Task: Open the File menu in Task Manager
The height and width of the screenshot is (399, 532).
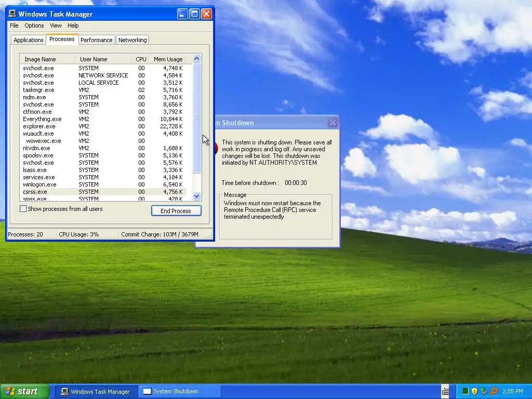Action: pyautogui.click(x=14, y=25)
